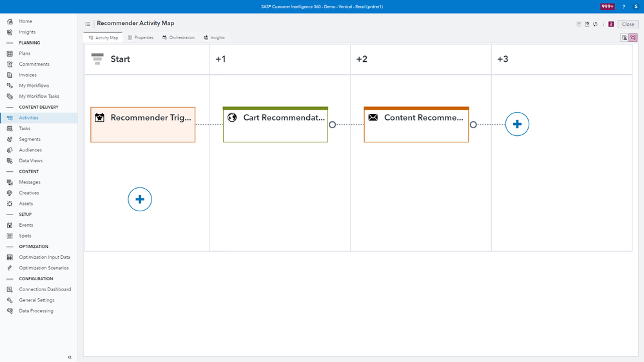644x362 pixels.
Task: Click the list icon beside the title
Action: [88, 24]
